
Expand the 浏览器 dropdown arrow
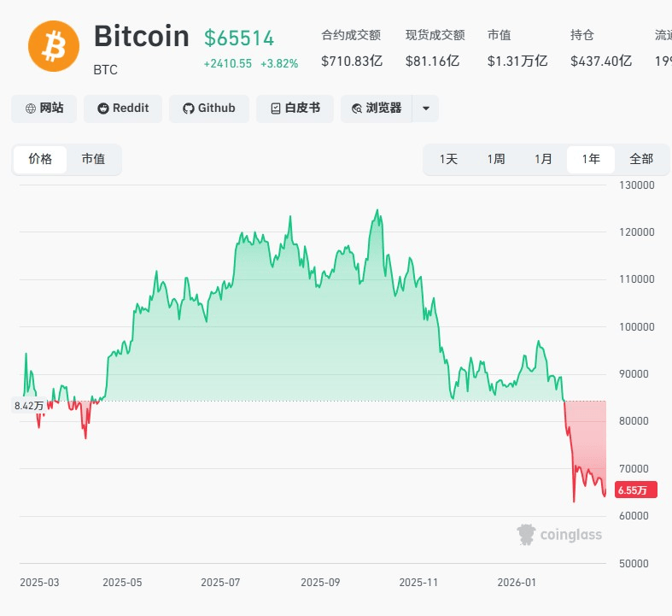point(425,109)
